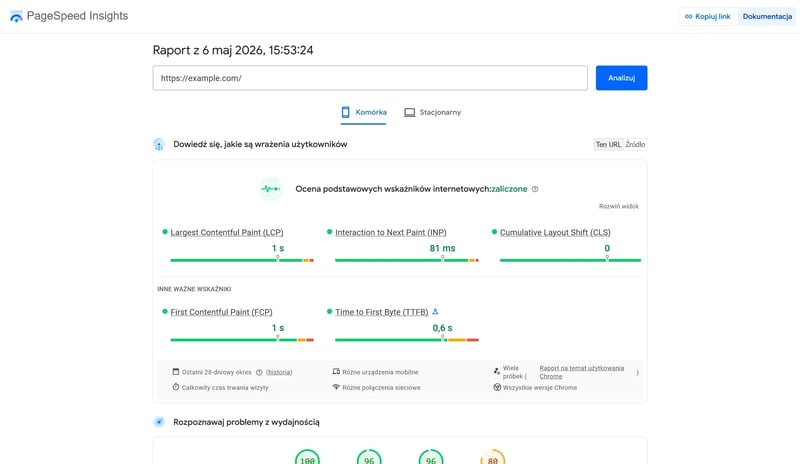Click the devices icon by Różne urządzenia mobilne

coord(336,372)
